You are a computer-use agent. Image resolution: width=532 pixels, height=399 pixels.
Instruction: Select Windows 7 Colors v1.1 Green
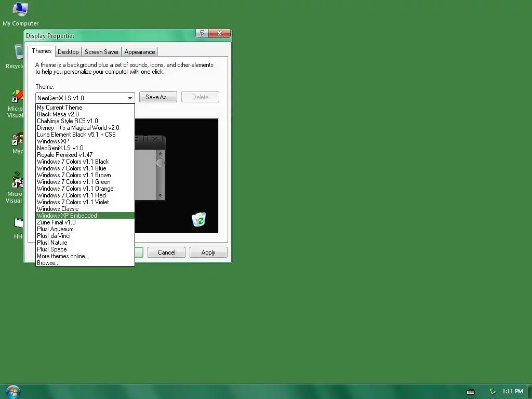click(85, 182)
